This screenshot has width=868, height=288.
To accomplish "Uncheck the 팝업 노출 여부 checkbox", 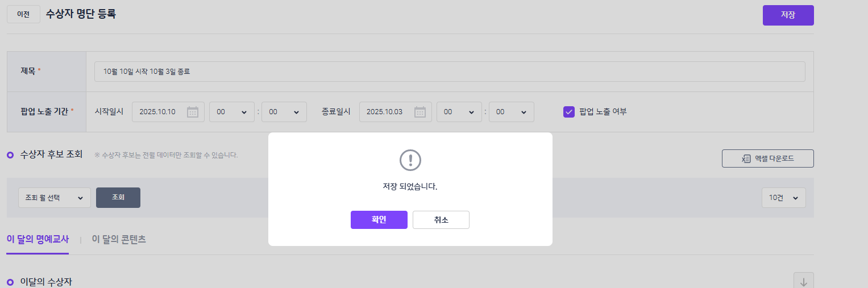I will [x=569, y=112].
